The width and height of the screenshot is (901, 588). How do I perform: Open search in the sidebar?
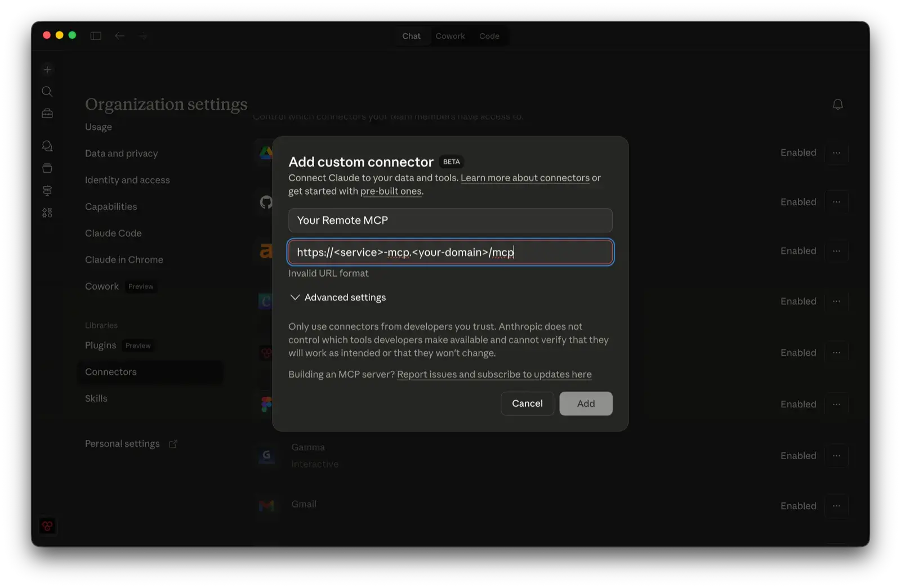click(47, 91)
